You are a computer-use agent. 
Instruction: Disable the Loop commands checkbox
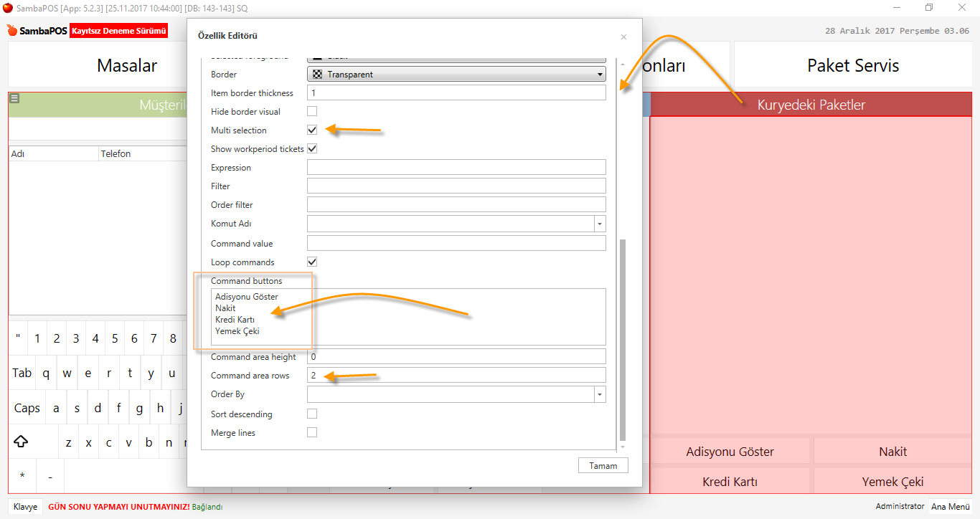[x=312, y=262]
